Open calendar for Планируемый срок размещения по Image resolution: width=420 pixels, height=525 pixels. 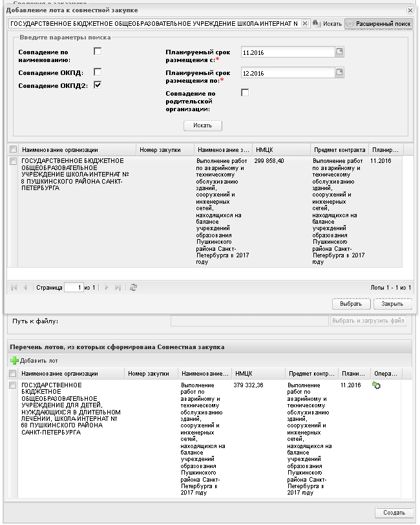(339, 72)
